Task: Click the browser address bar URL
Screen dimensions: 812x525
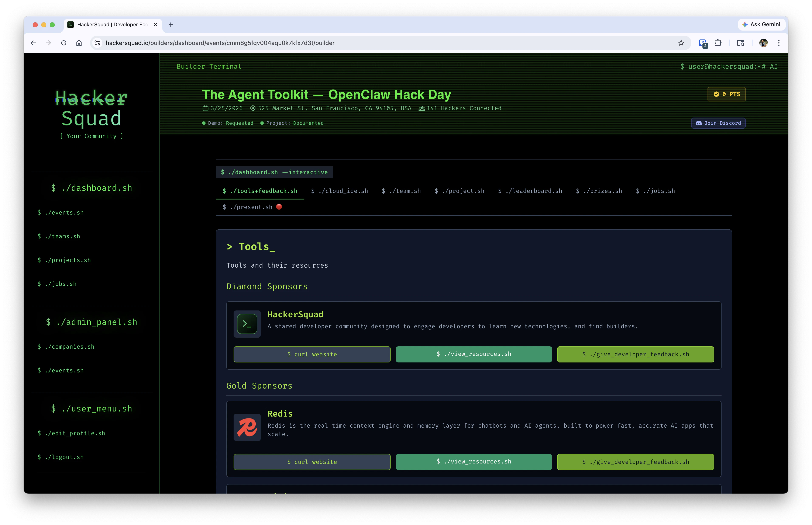Action: (220, 43)
